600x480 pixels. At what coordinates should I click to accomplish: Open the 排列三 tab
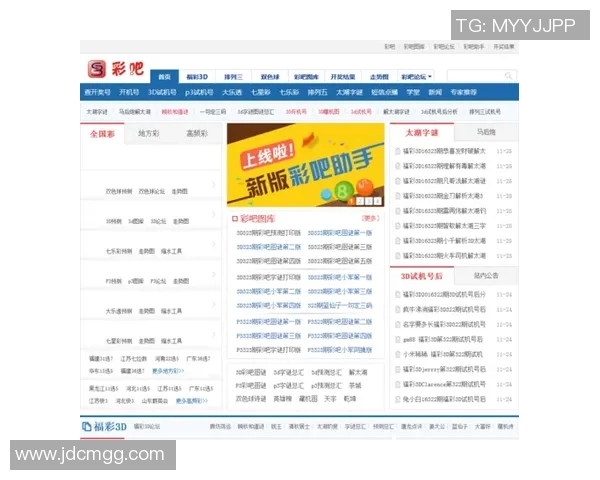pyautogui.click(x=233, y=77)
